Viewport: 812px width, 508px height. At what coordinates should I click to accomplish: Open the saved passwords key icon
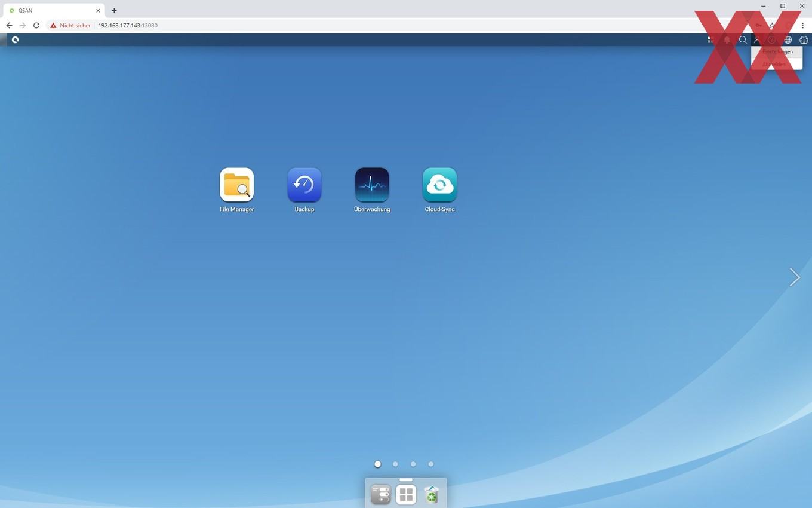[x=758, y=26]
